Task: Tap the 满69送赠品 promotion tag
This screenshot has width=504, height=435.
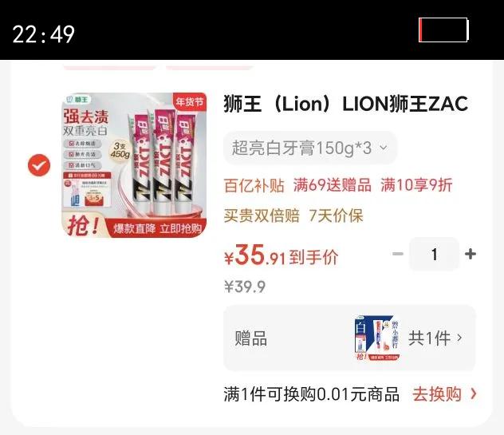Action: click(x=332, y=185)
